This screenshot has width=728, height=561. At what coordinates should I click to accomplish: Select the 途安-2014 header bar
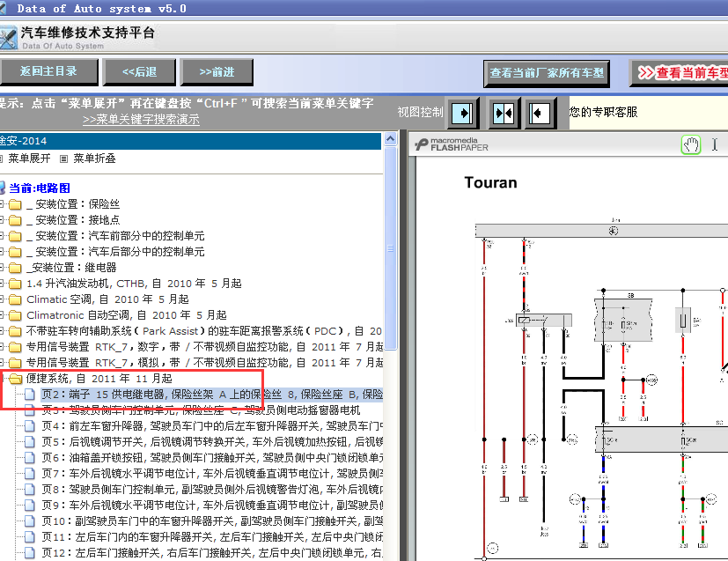190,141
